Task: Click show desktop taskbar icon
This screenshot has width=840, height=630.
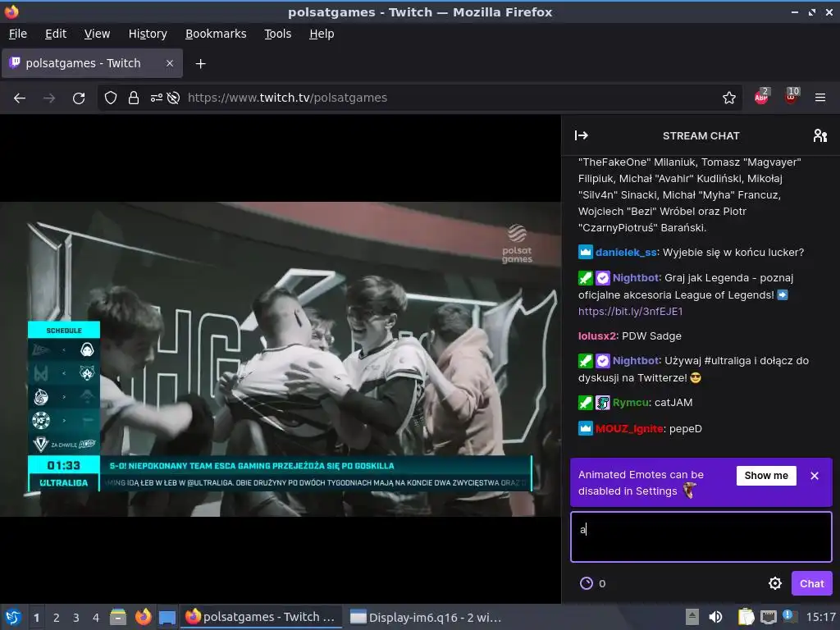Action: pos(167,617)
